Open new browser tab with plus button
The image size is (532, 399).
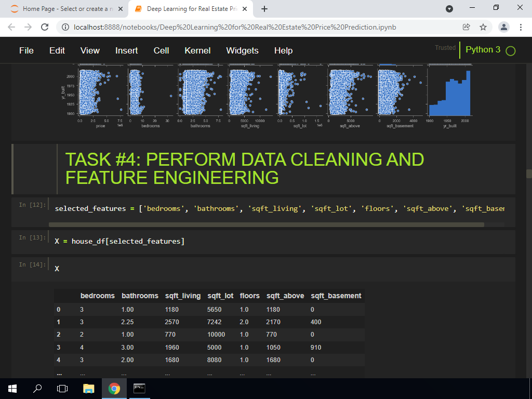(264, 9)
